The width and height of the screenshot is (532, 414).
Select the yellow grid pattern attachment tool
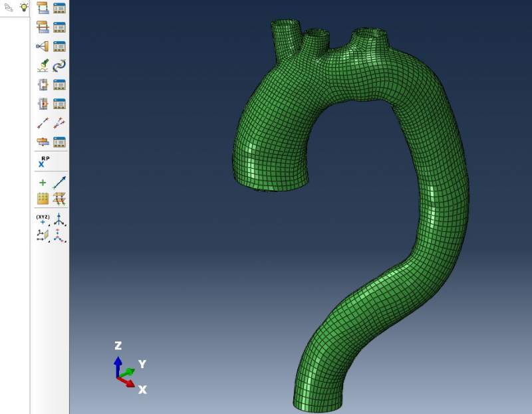pyautogui.click(x=43, y=199)
